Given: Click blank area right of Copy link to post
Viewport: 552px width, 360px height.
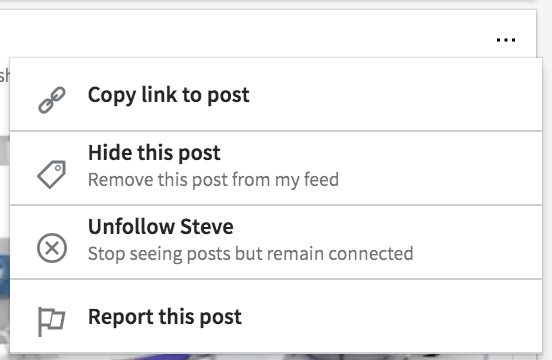Looking at the screenshot, I should [394, 95].
